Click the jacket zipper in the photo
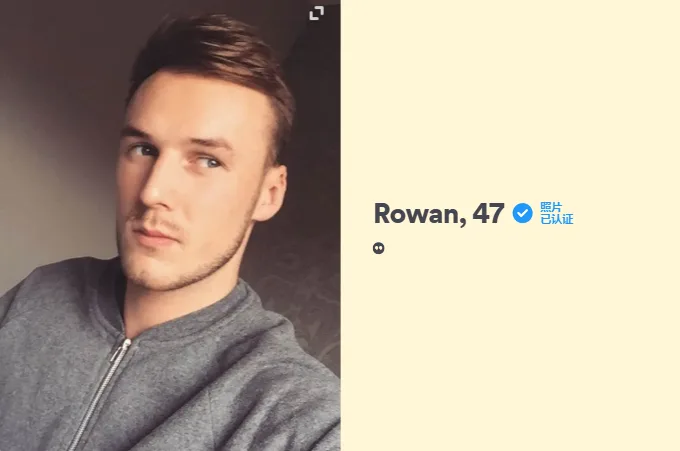The height and width of the screenshot is (451, 680). click(101, 390)
